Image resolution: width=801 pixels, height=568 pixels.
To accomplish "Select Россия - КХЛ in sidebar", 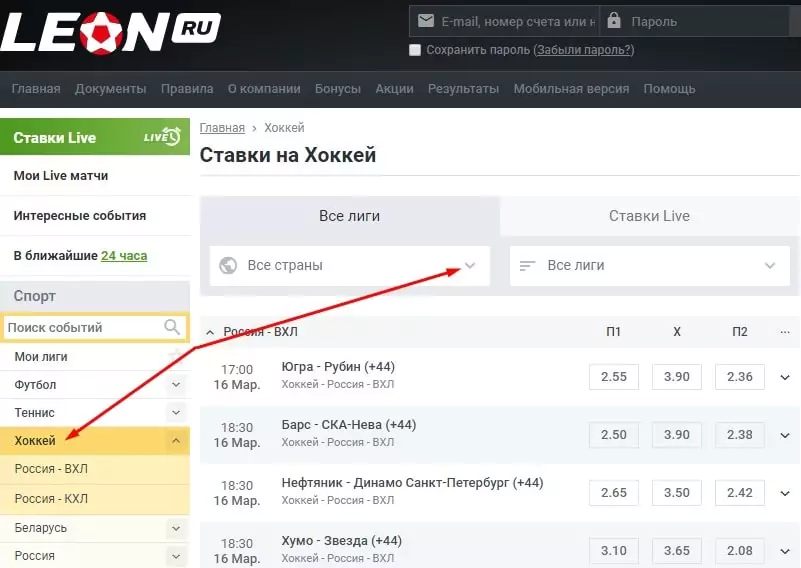I will 95,499.
